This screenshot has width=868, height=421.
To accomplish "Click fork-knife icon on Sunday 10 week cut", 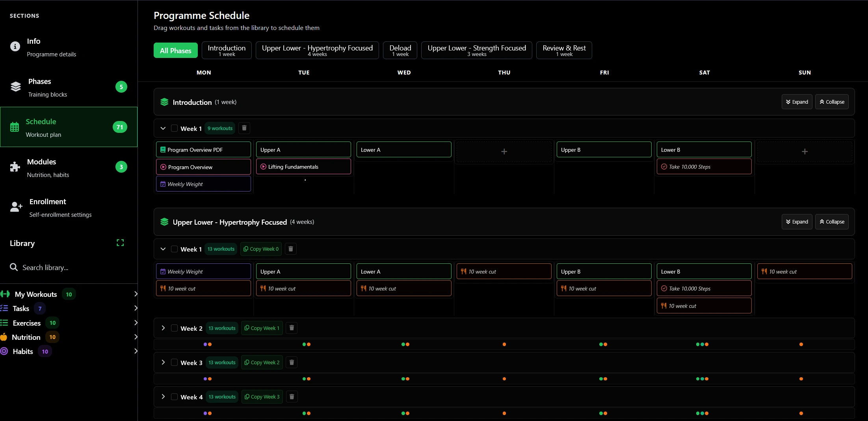I will [764, 272].
